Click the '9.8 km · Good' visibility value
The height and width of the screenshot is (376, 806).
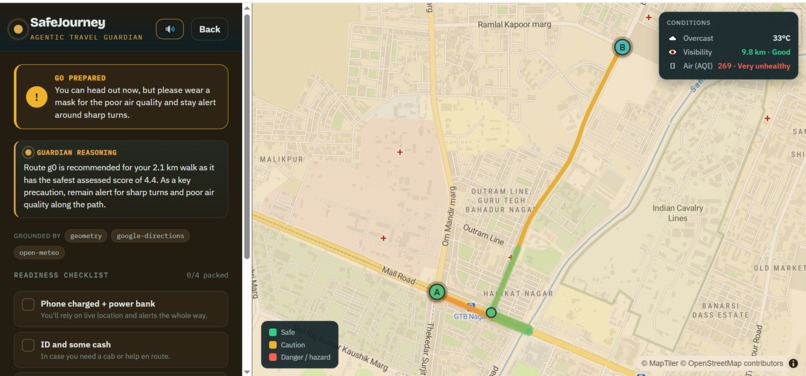point(766,52)
